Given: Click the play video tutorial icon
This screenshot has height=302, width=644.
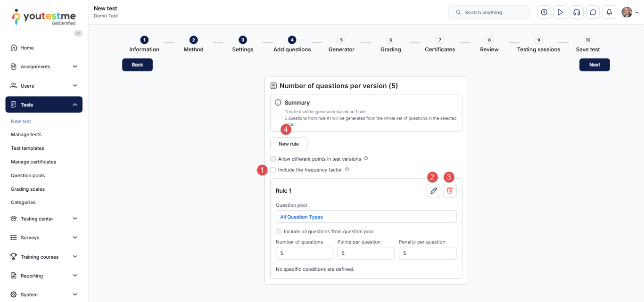Looking at the screenshot, I should coord(560,12).
